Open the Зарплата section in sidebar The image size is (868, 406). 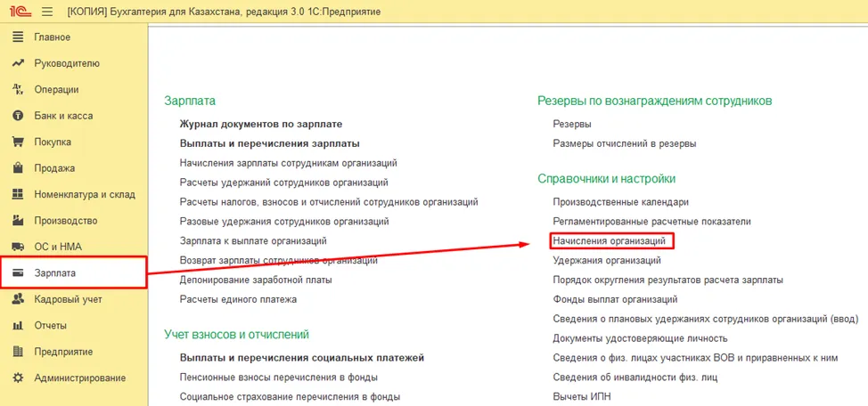(x=74, y=272)
